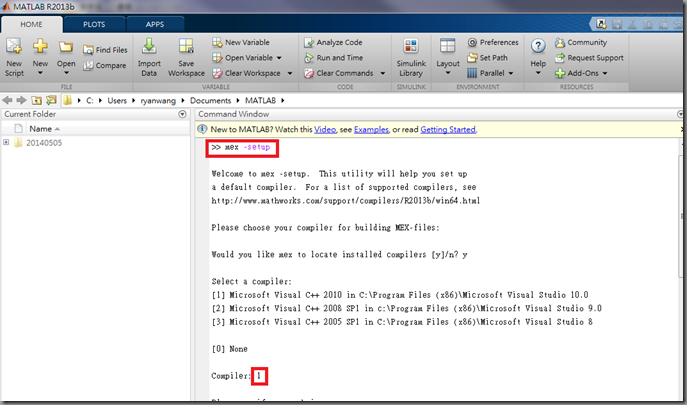Click MATLAB in the address path

(x=260, y=101)
